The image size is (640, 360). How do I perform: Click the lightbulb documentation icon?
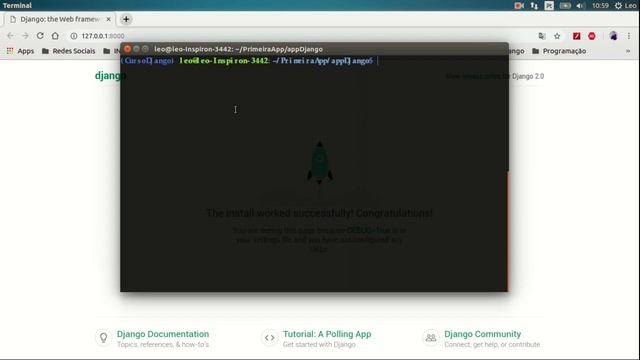click(104, 338)
